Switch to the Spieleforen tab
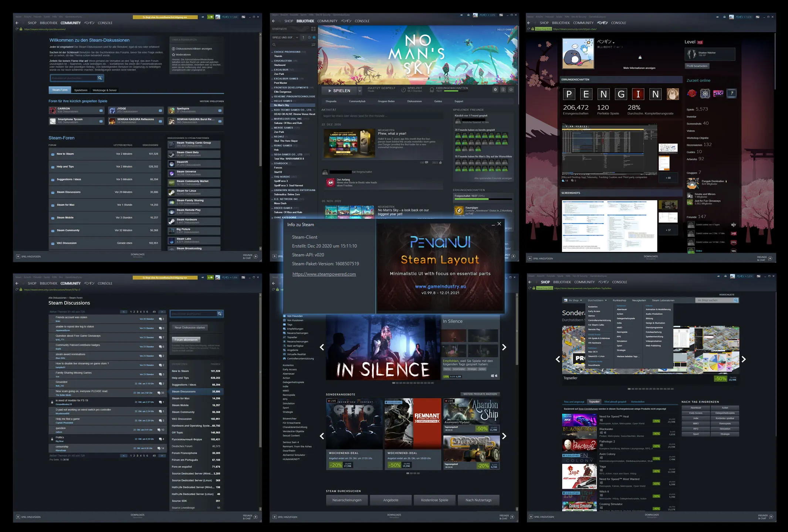The image size is (788, 532). [81, 90]
